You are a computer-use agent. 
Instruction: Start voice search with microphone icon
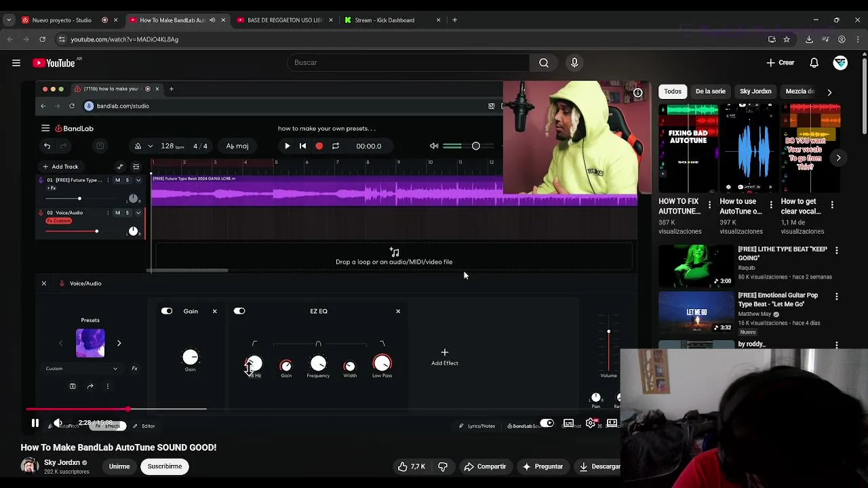coord(574,63)
